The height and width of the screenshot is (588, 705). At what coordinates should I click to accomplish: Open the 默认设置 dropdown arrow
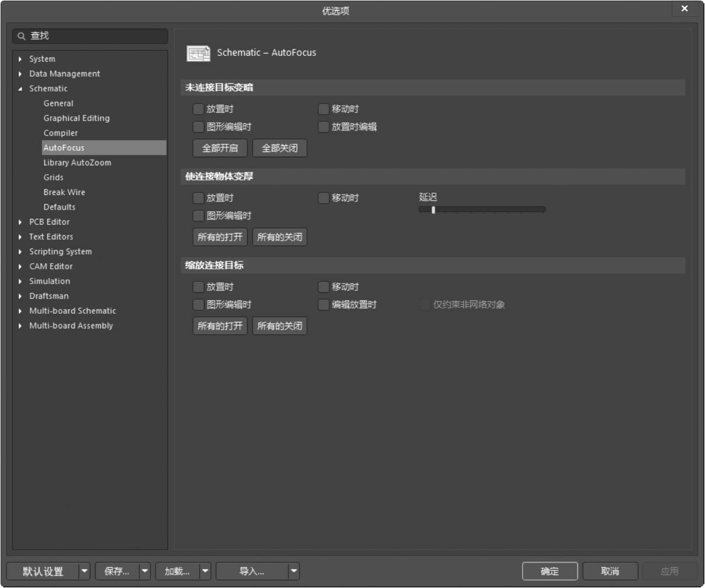84,571
